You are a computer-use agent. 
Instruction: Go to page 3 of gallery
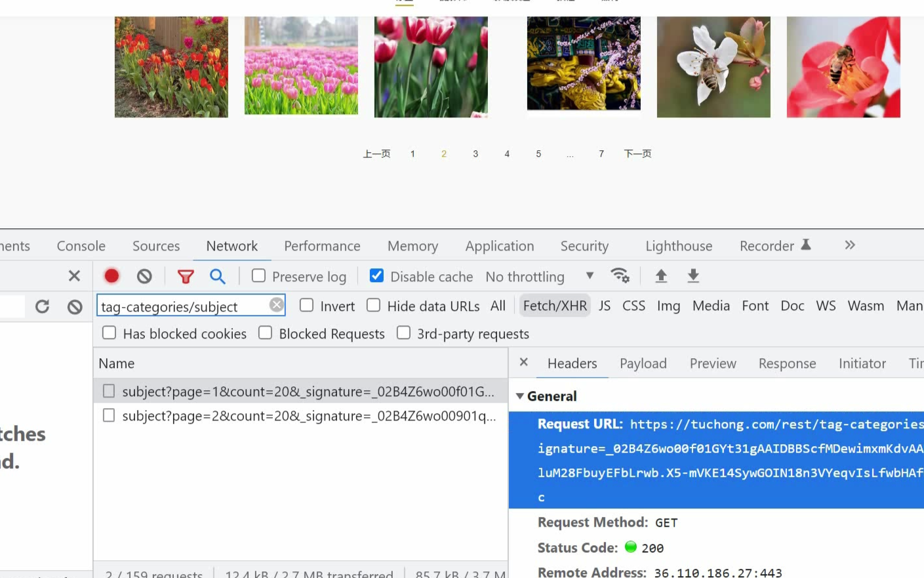(x=475, y=154)
